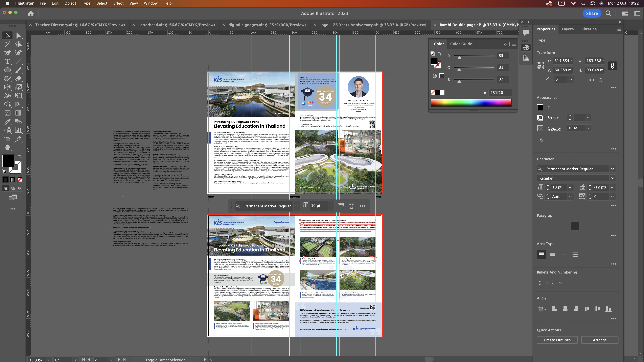The image size is (644, 362).
Task: Click the Home icon
Action: [30, 14]
